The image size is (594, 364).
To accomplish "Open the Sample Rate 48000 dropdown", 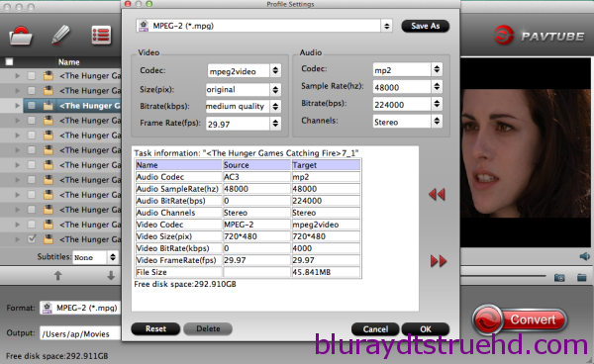I will coord(407,87).
